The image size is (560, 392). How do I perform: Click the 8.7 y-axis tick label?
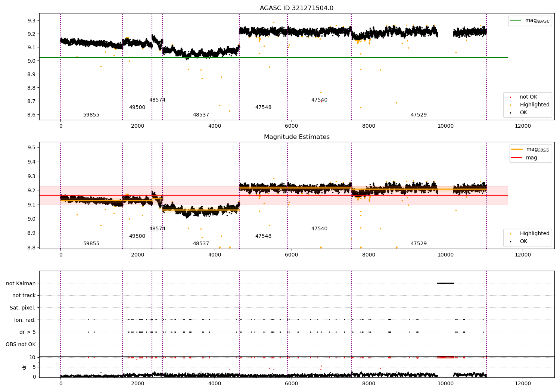(32, 101)
